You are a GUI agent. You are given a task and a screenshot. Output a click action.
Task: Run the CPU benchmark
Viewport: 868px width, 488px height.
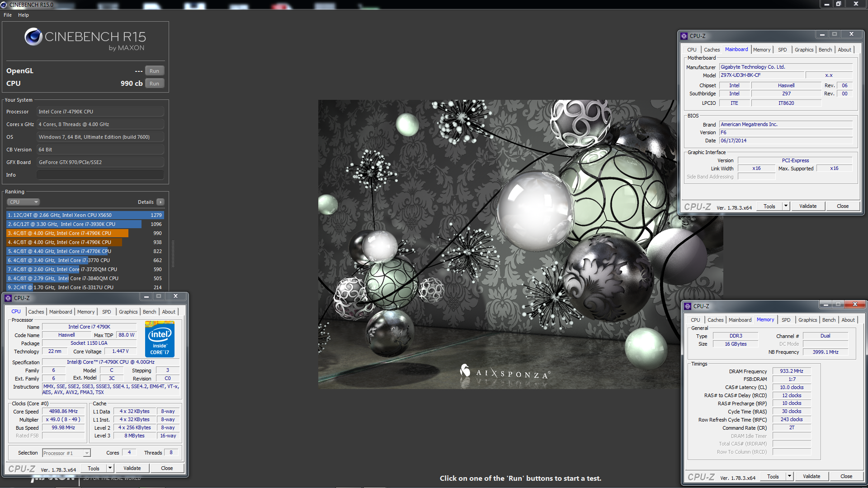(154, 84)
